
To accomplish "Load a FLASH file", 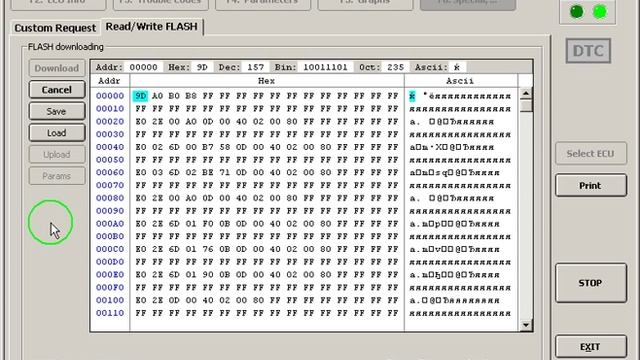I will point(57,133).
